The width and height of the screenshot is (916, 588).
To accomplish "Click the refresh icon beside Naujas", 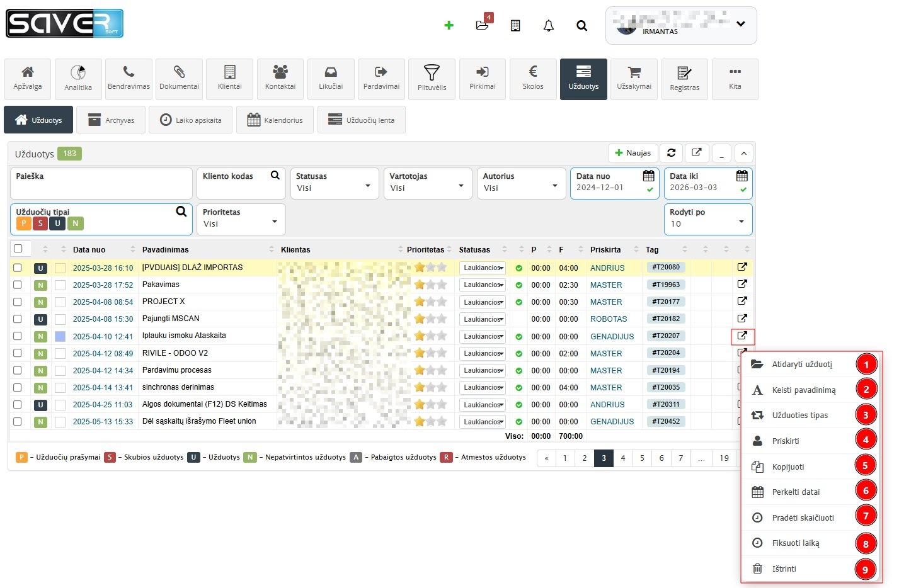I will click(x=671, y=153).
